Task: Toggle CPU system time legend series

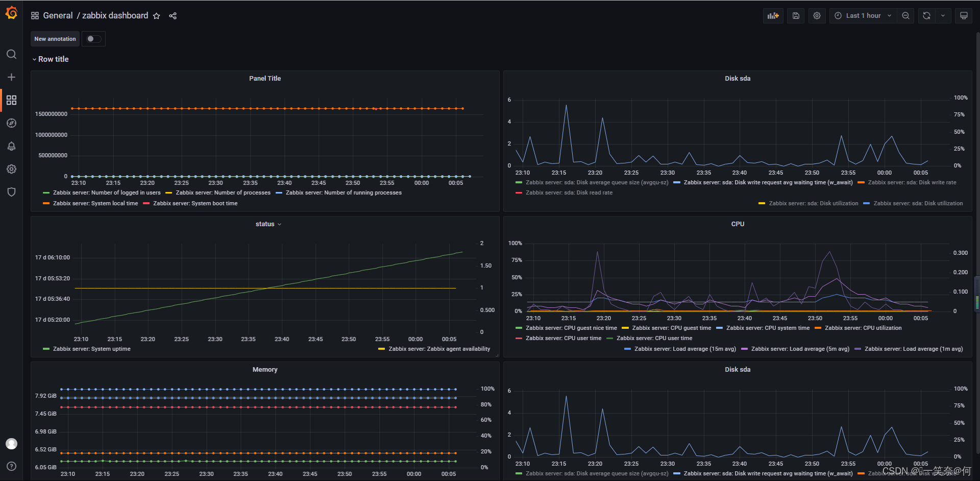Action: (768, 328)
